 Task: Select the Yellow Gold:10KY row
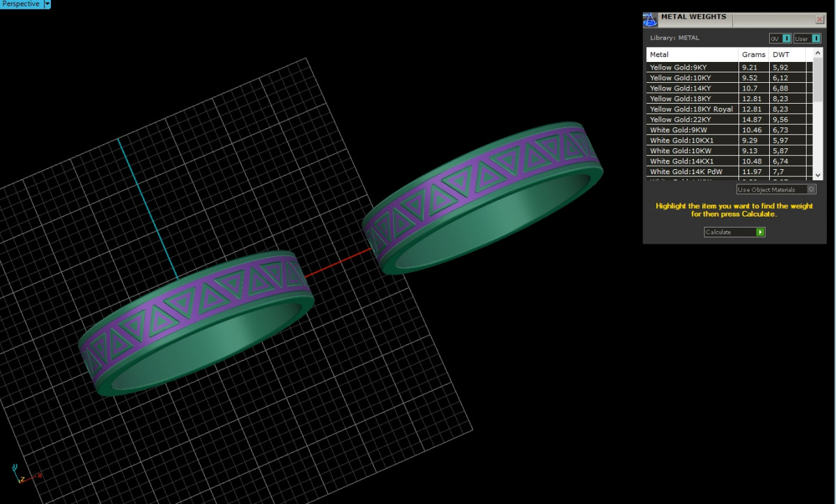point(729,78)
